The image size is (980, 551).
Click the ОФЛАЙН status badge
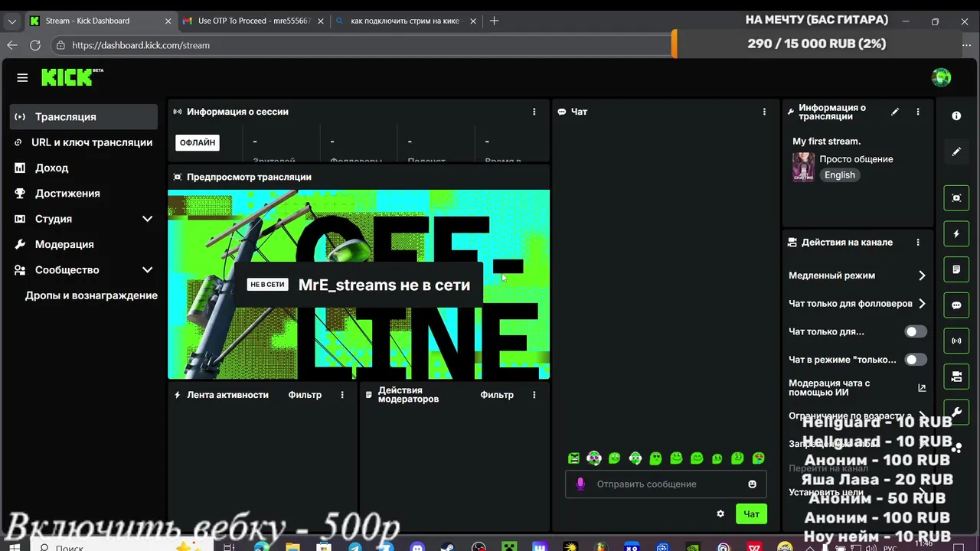pos(198,142)
